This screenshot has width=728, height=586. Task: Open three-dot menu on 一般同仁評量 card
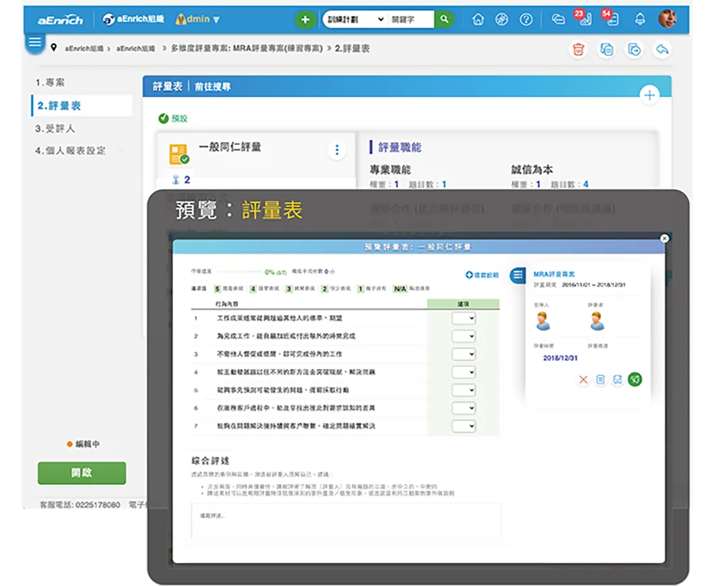(x=337, y=150)
